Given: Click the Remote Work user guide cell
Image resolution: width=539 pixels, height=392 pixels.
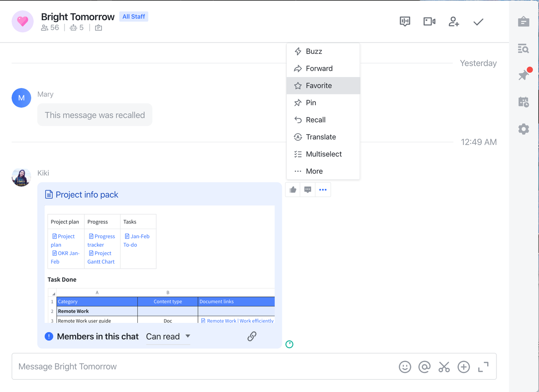Looking at the screenshot, I should coord(97,320).
